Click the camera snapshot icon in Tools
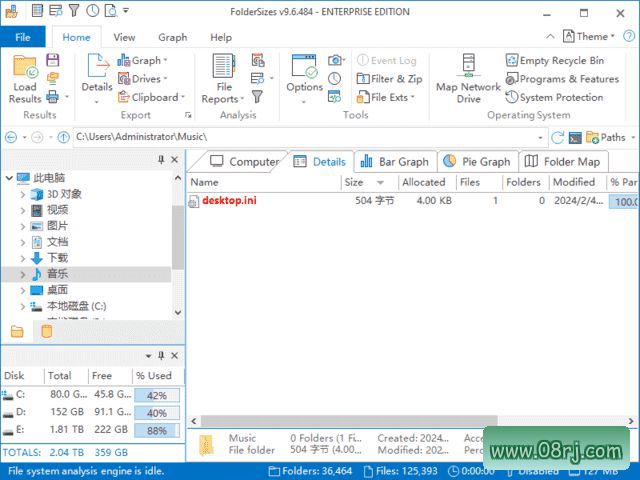The image size is (640, 480). coord(335,60)
